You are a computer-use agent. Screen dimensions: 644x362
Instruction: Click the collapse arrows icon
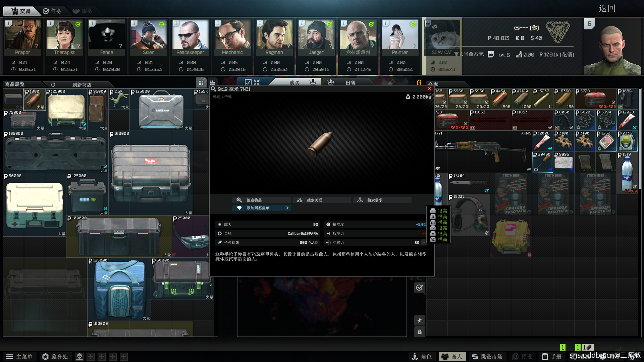(257, 82)
